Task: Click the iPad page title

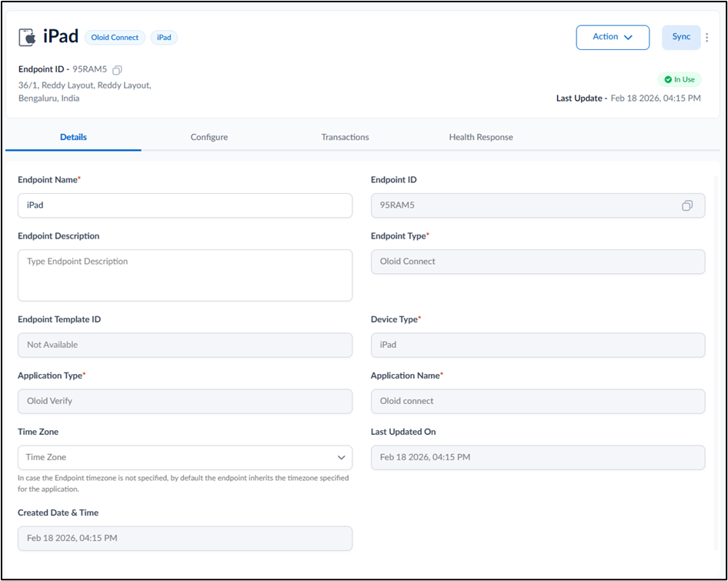Action: click(61, 37)
